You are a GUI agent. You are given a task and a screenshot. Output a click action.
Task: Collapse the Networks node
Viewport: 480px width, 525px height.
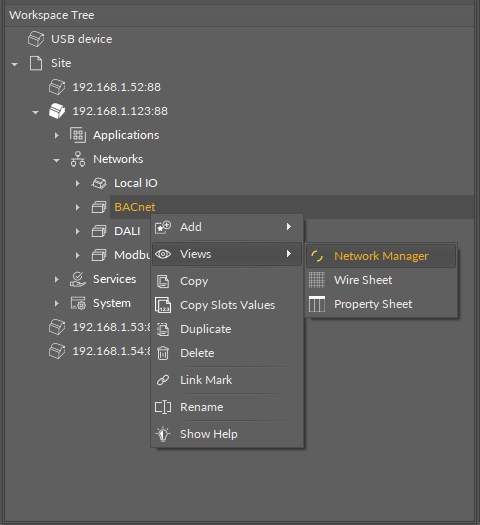click(57, 161)
